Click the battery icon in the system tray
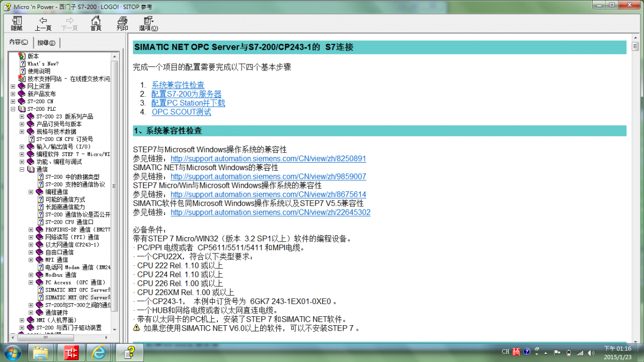The width and height of the screenshot is (644, 362). [569, 352]
